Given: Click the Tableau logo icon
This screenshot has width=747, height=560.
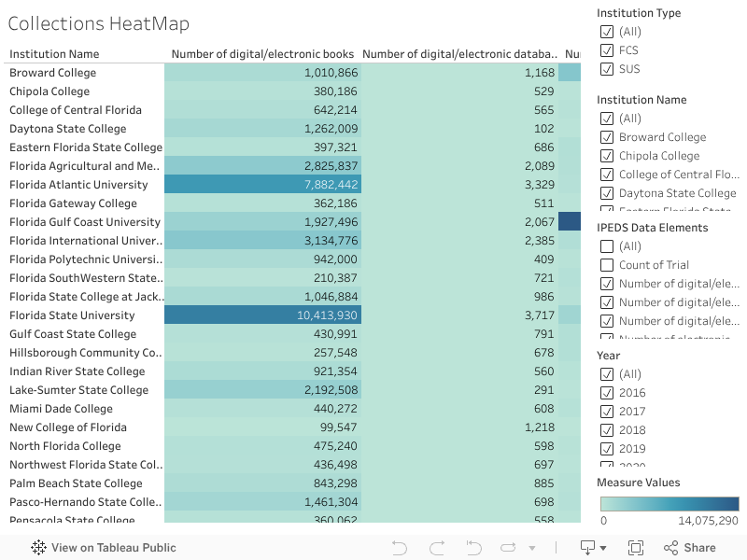Looking at the screenshot, I should [x=38, y=548].
